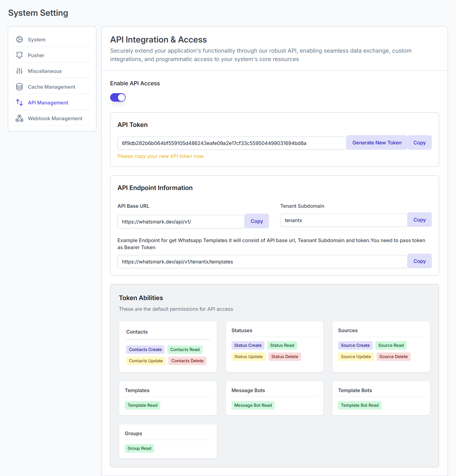
Task: Select the Pusher bell icon
Action: point(19,55)
